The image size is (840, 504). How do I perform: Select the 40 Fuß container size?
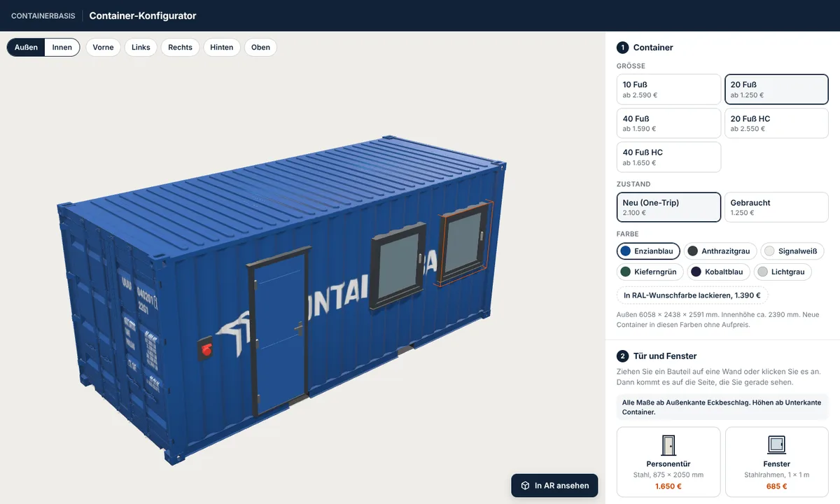[x=668, y=123]
